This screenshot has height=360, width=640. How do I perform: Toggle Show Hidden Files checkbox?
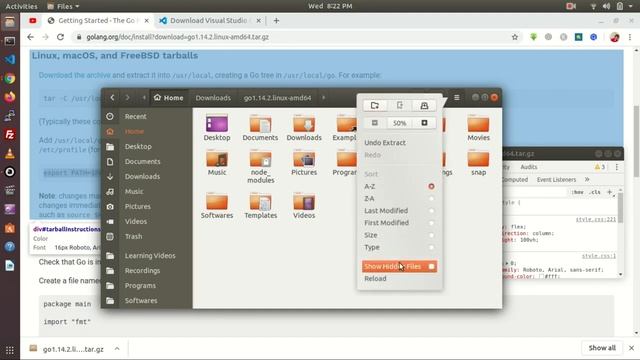click(x=431, y=267)
